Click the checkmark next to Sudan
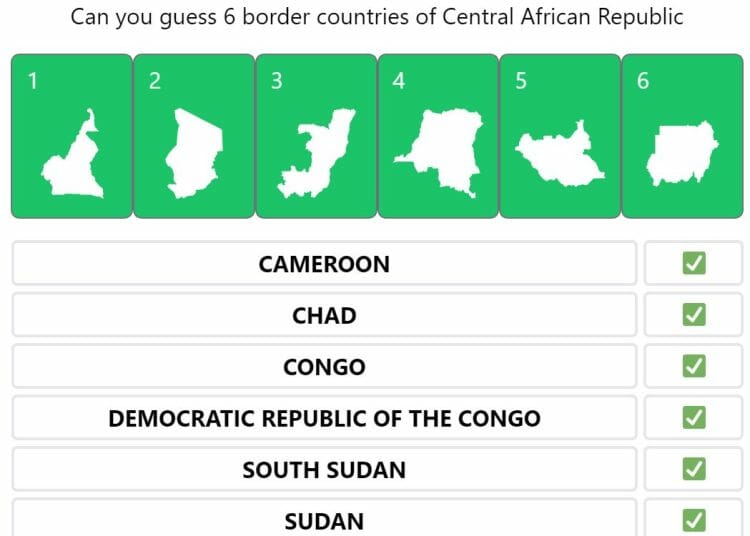 694,520
